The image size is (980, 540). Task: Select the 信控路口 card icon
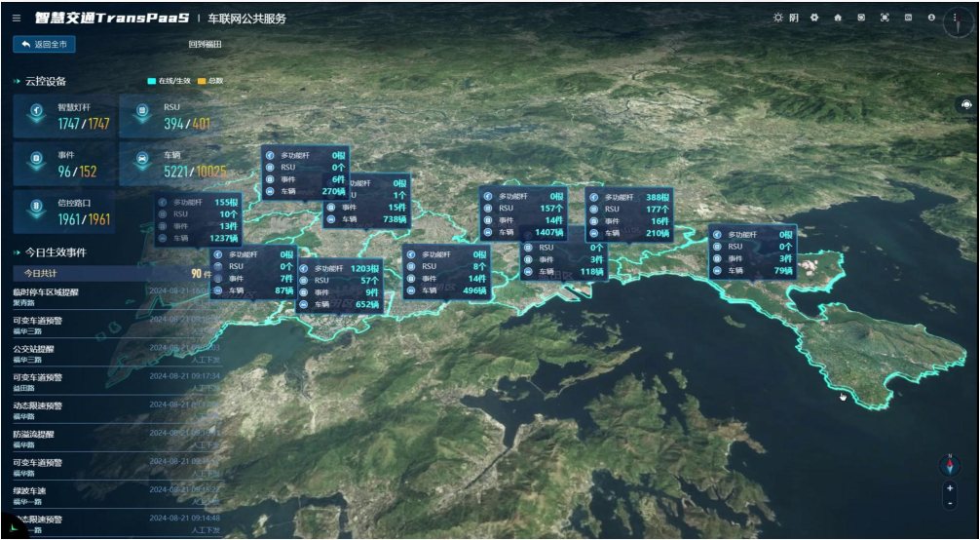pyautogui.click(x=36, y=208)
